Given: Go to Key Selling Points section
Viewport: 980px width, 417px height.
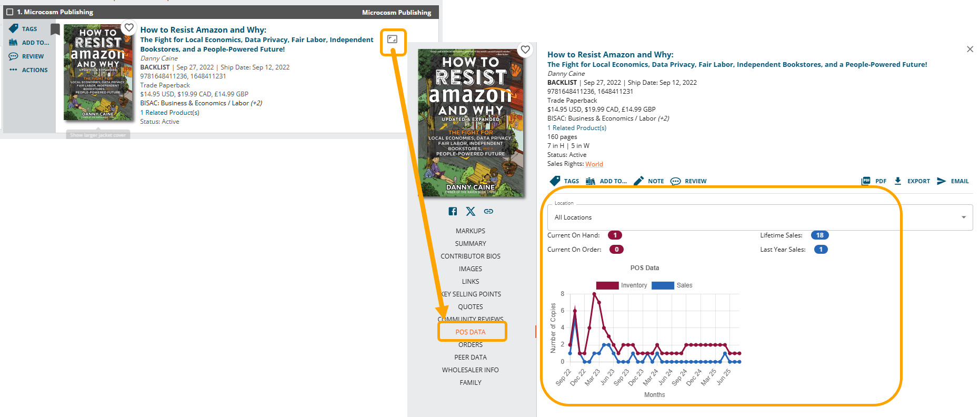Looking at the screenshot, I should [471, 294].
